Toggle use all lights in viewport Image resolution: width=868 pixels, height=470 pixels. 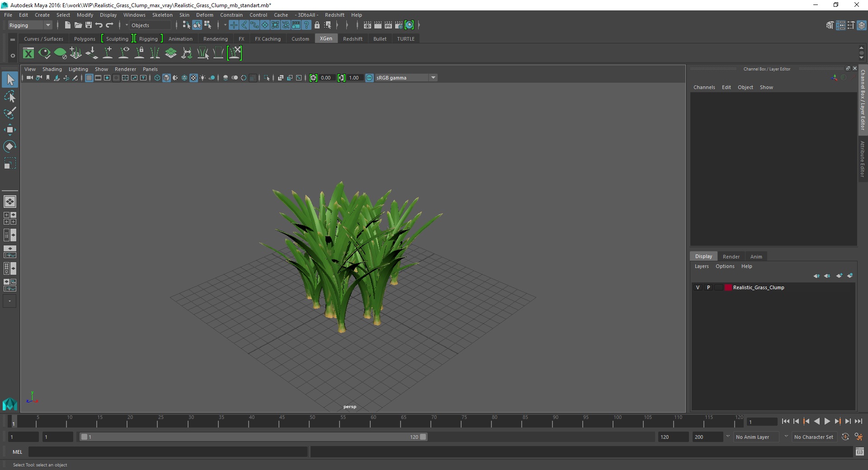[203, 78]
